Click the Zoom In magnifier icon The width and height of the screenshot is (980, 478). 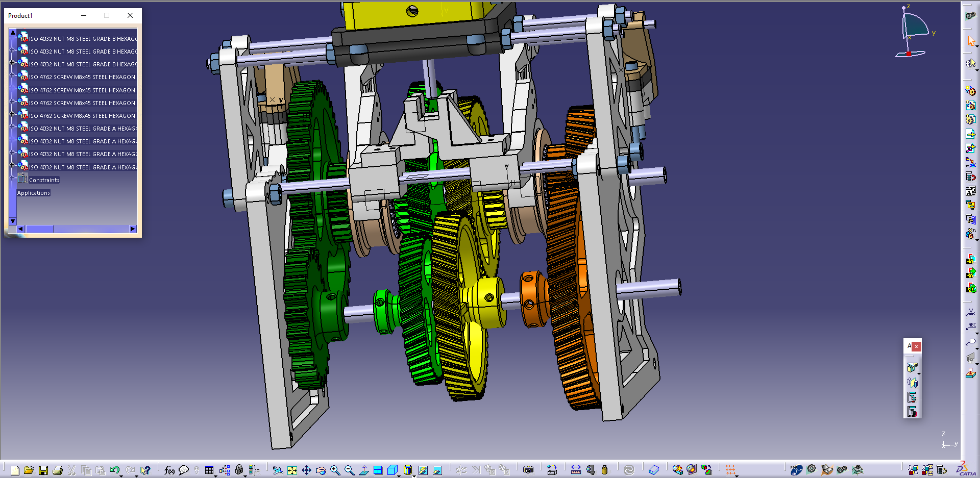[335, 470]
